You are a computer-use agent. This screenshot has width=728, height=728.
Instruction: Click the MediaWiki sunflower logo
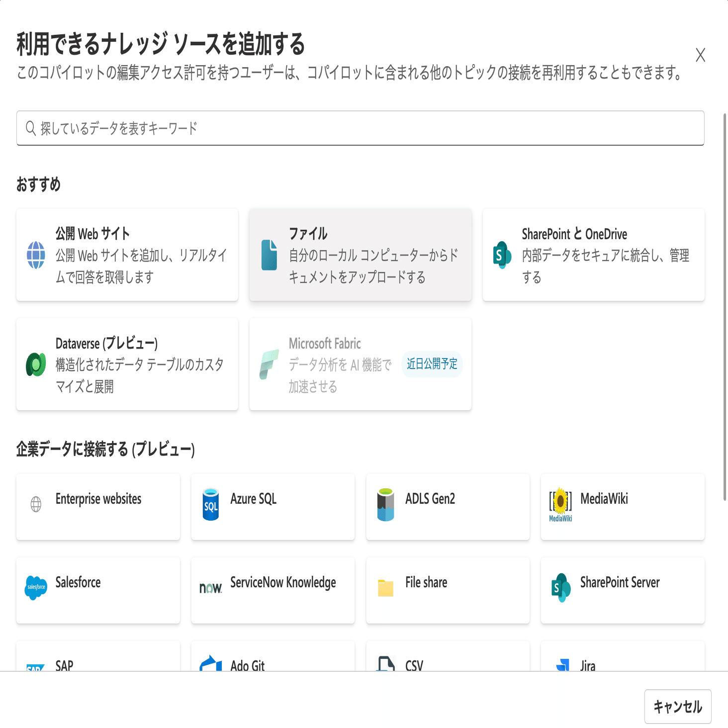pos(560,504)
